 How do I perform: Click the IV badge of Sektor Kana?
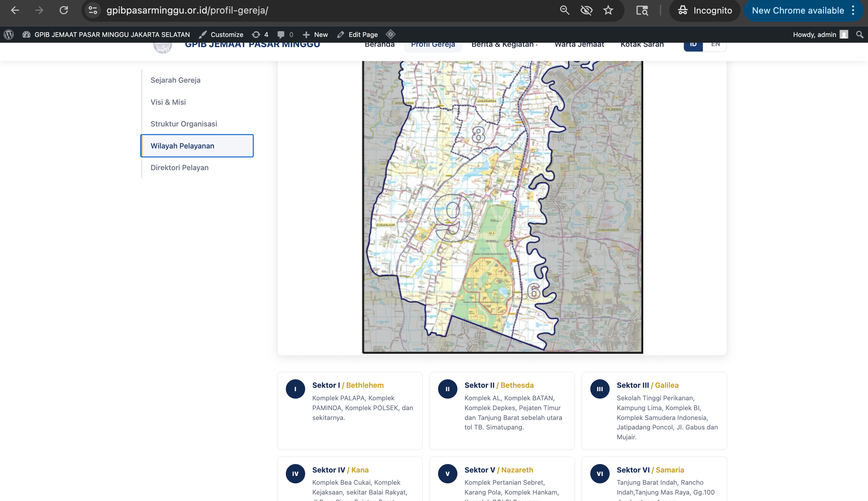pos(295,474)
